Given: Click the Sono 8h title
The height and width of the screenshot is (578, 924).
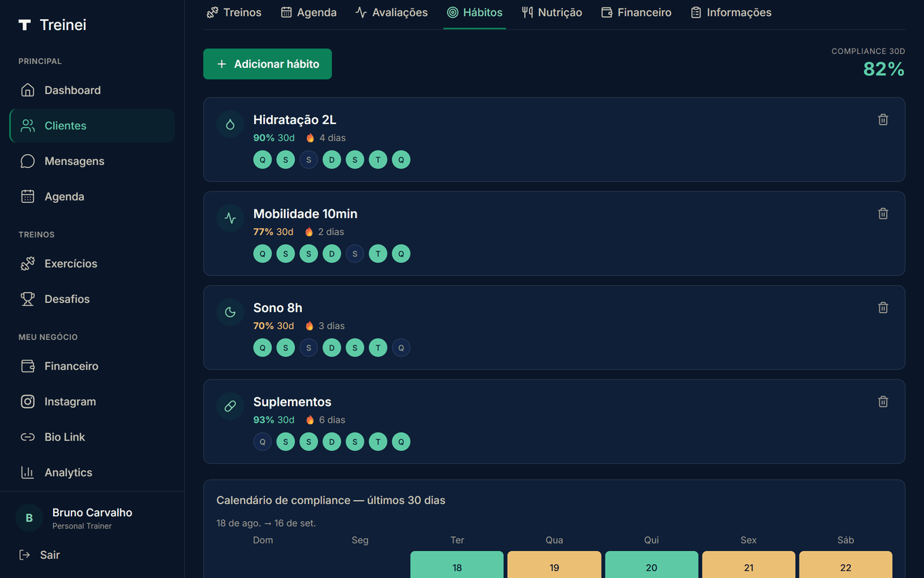Looking at the screenshot, I should click(278, 307).
